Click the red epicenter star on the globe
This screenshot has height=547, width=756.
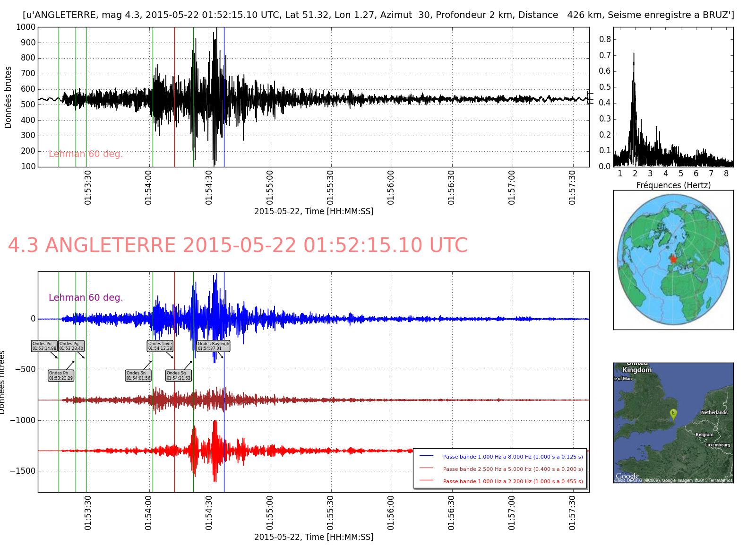(673, 259)
